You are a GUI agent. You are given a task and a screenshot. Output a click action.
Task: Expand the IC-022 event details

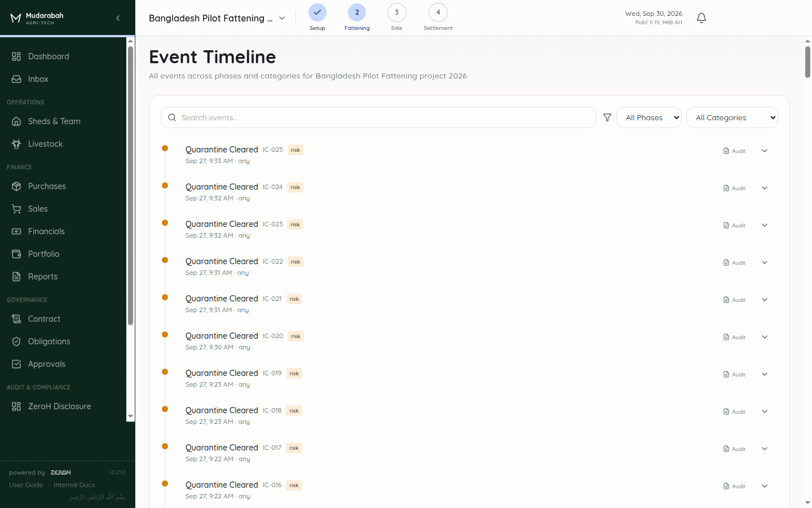pos(765,262)
